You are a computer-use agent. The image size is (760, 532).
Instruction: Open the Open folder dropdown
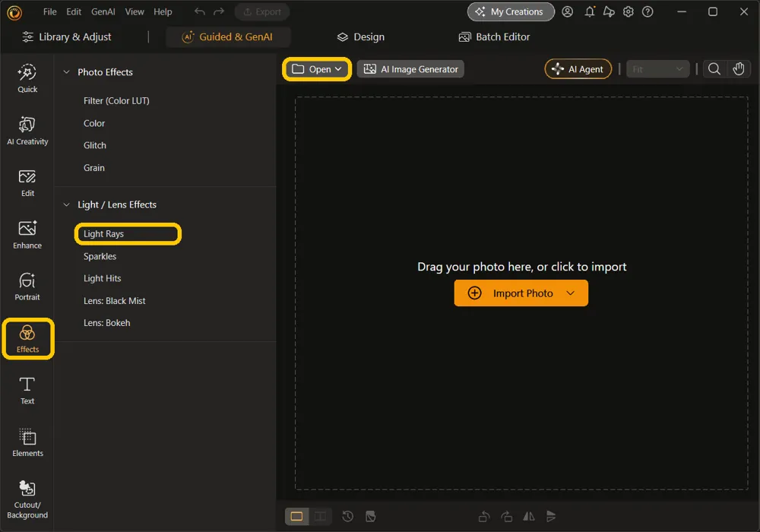316,69
